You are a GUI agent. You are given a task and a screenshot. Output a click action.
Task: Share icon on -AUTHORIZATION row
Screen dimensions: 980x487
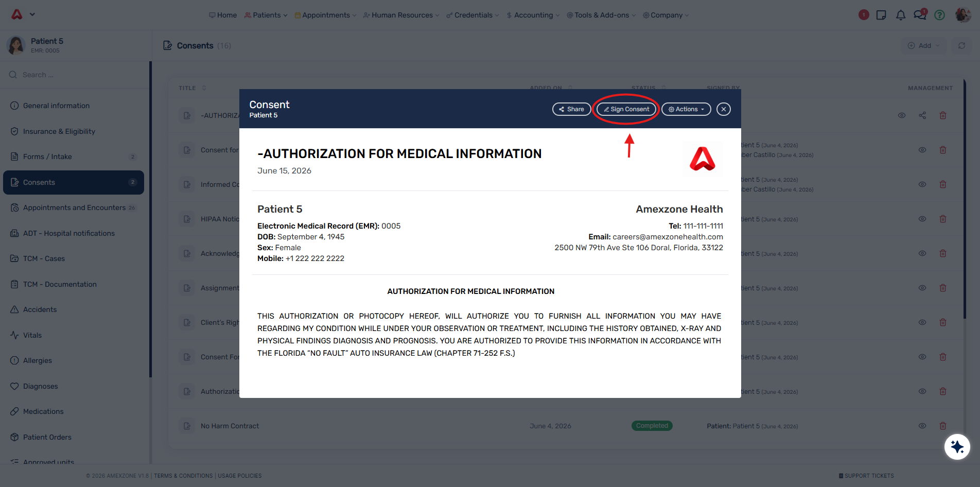click(x=922, y=115)
